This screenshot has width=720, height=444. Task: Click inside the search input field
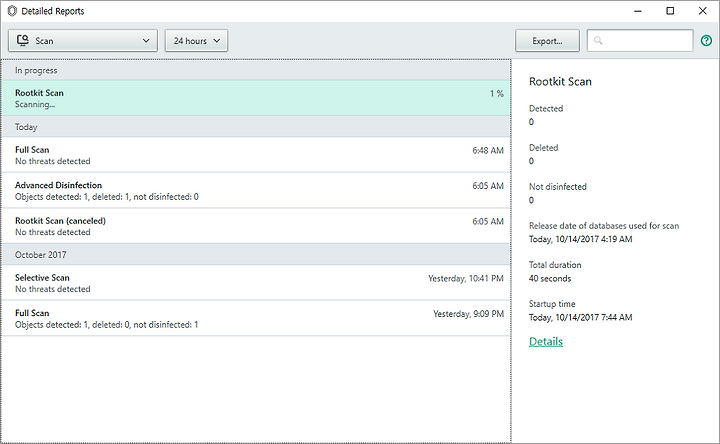click(640, 40)
